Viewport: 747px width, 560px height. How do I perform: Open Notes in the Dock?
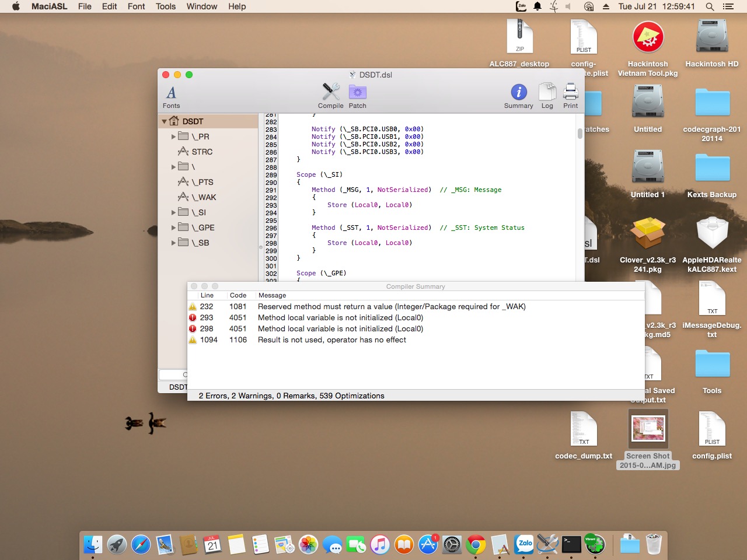tap(236, 545)
